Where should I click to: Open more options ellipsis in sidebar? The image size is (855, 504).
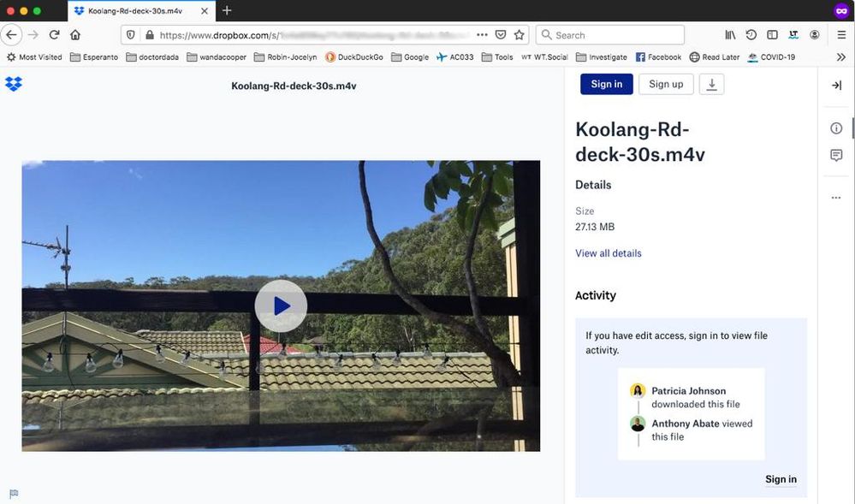pyautogui.click(x=836, y=198)
